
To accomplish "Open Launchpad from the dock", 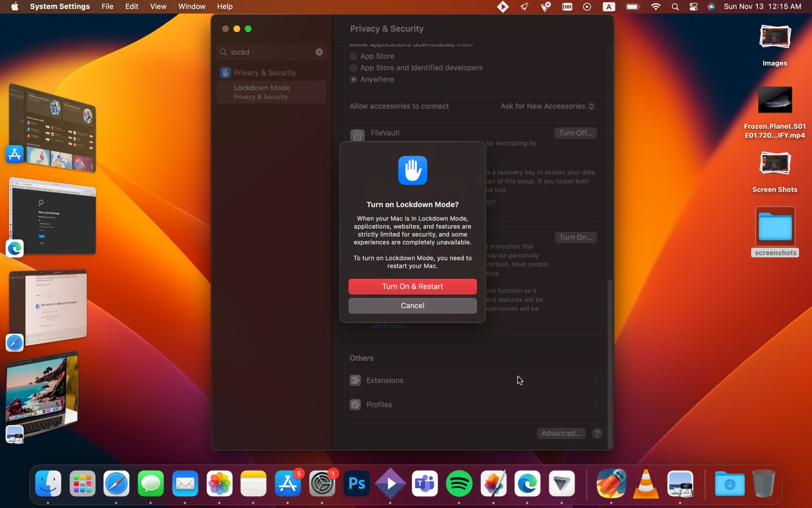I will [82, 483].
